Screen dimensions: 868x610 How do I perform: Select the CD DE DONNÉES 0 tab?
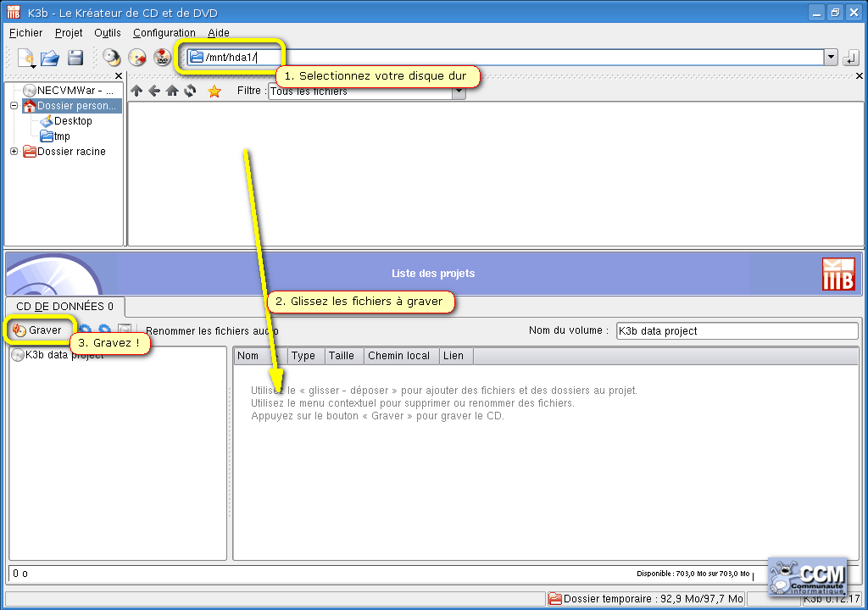point(64,306)
